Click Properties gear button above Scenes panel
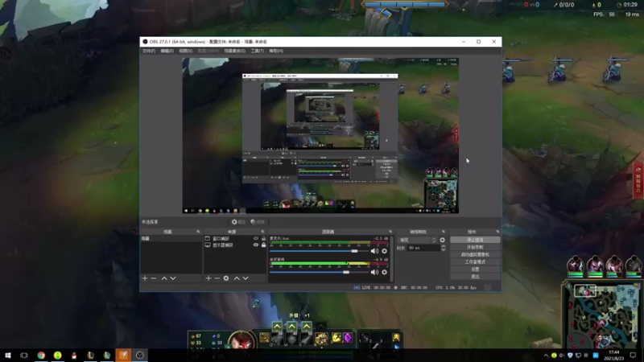 (238, 222)
